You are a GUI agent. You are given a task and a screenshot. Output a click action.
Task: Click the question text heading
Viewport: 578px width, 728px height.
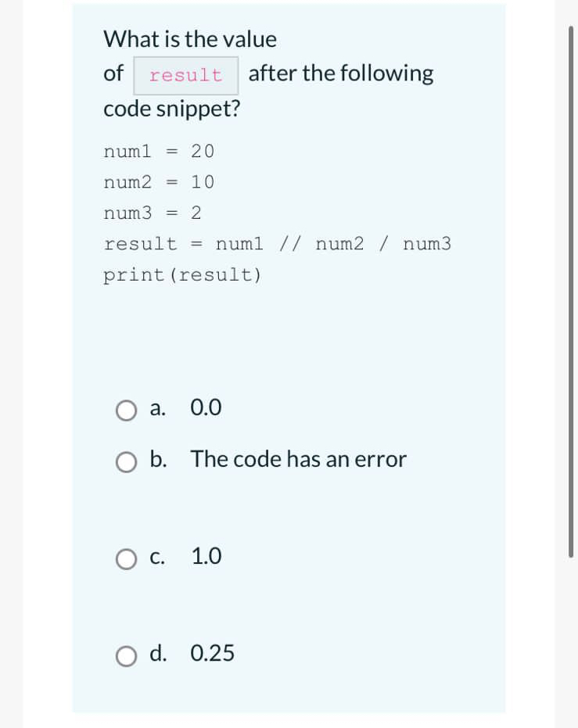coord(189,39)
